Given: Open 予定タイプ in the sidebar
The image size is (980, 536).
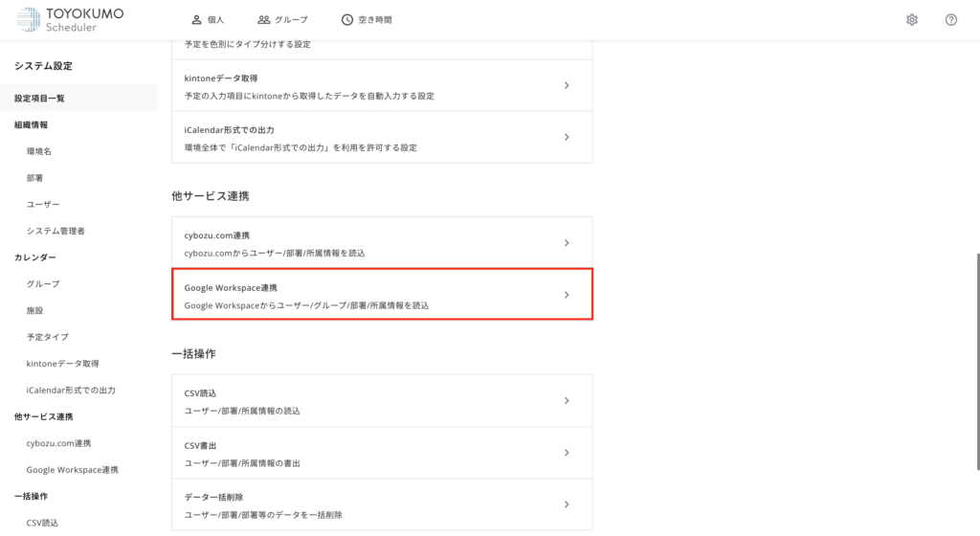Looking at the screenshot, I should point(48,337).
